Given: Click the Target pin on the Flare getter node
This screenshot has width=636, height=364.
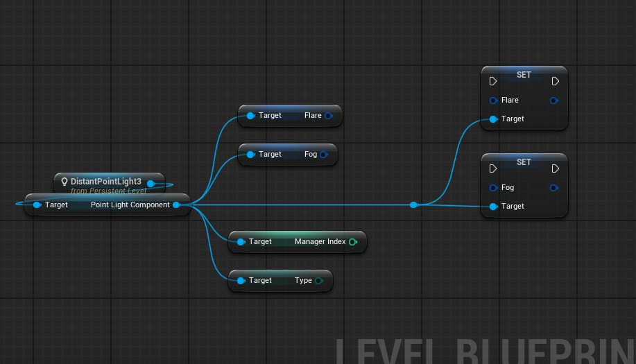Looking at the screenshot, I should (x=250, y=116).
